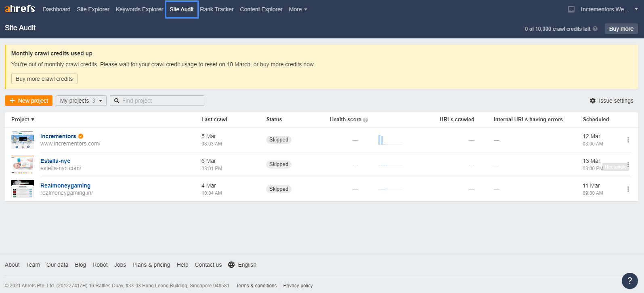Open the notifications inbox icon
The image size is (644, 293).
point(571,9)
